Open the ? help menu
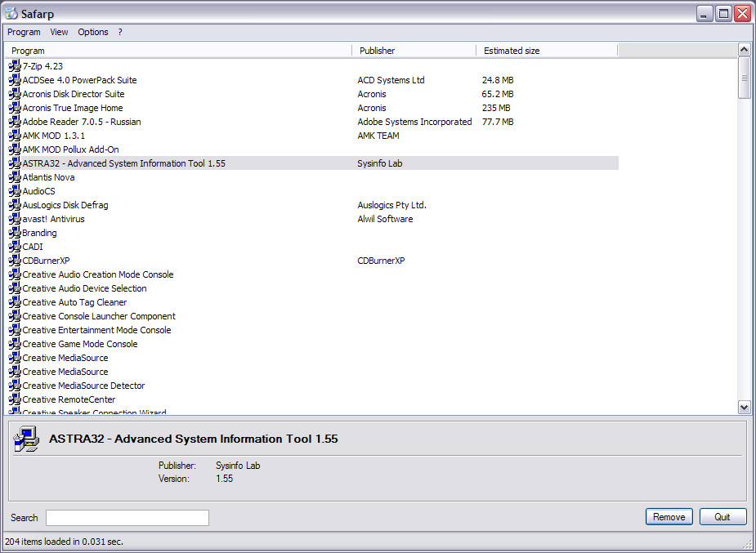 tap(120, 33)
